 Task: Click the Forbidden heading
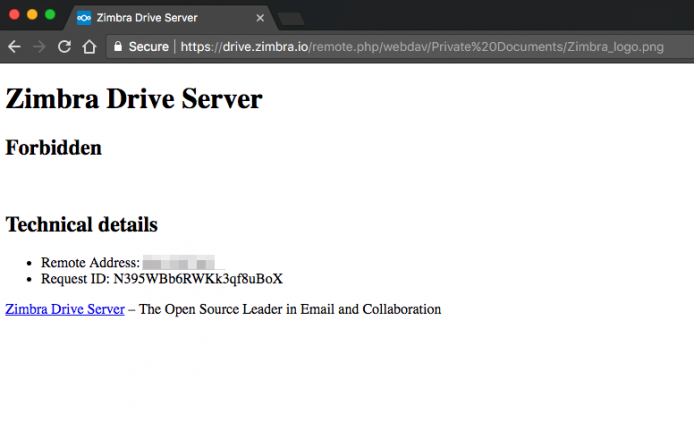pos(54,147)
